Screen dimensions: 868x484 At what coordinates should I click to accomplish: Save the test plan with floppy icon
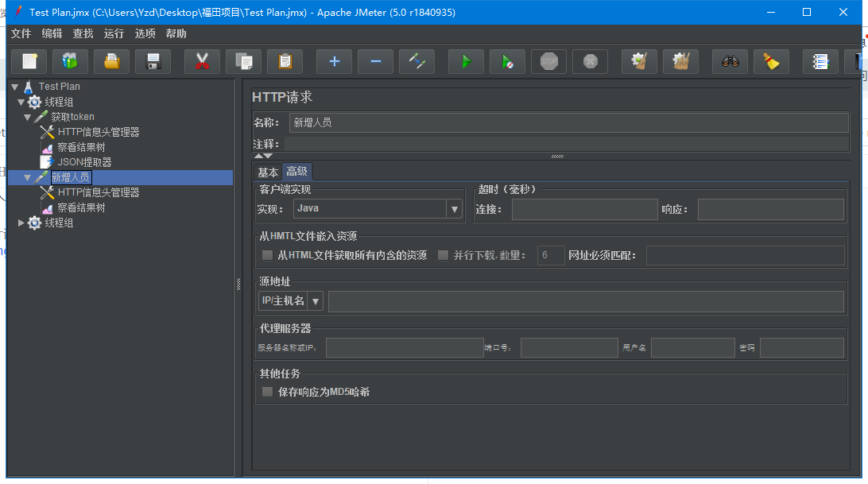(x=153, y=61)
